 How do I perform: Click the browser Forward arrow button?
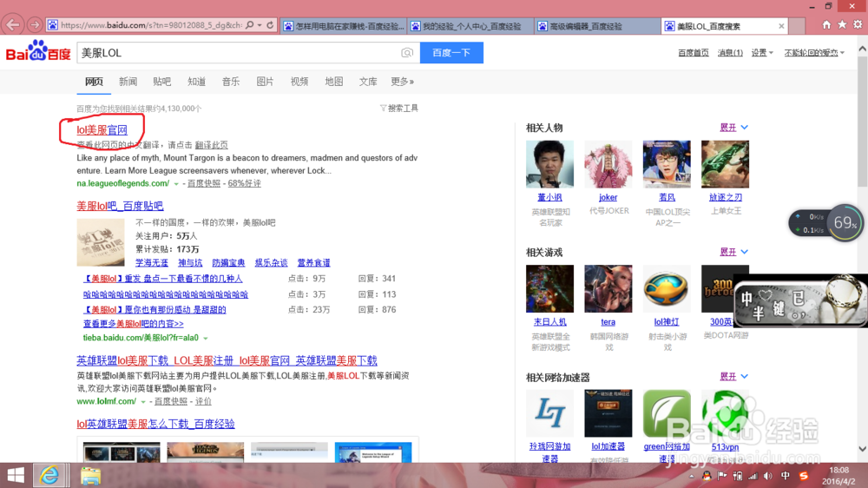pos(35,25)
